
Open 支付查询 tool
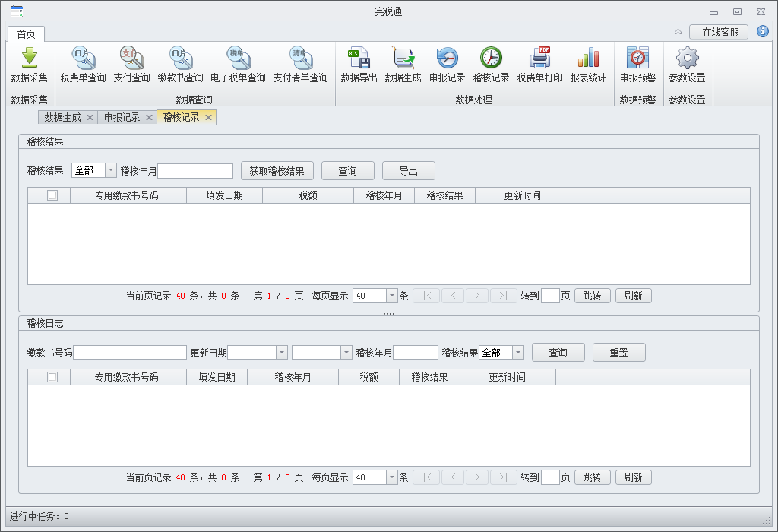pos(131,65)
